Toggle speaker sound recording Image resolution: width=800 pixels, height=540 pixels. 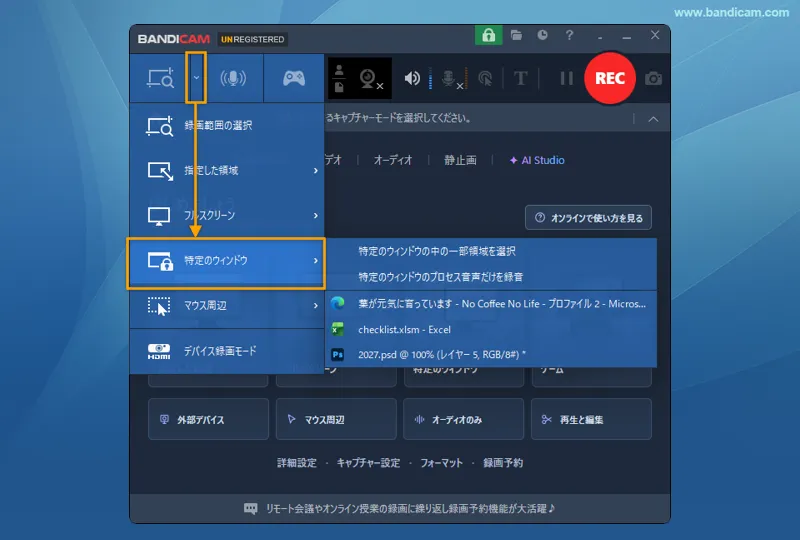412,78
